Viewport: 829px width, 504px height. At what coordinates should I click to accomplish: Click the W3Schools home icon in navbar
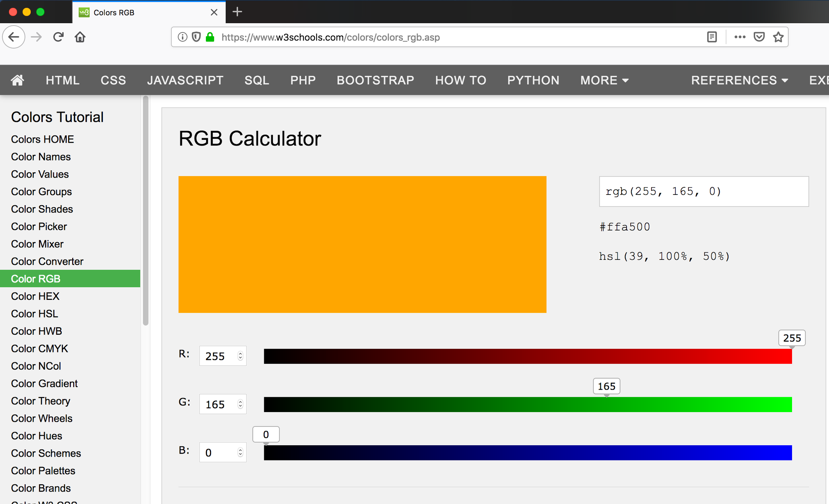(x=17, y=80)
